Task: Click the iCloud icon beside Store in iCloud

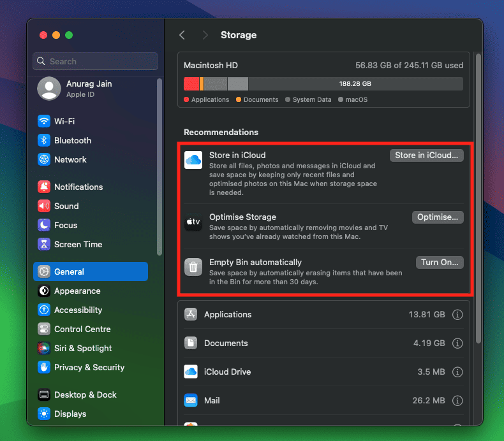Action: (x=193, y=160)
